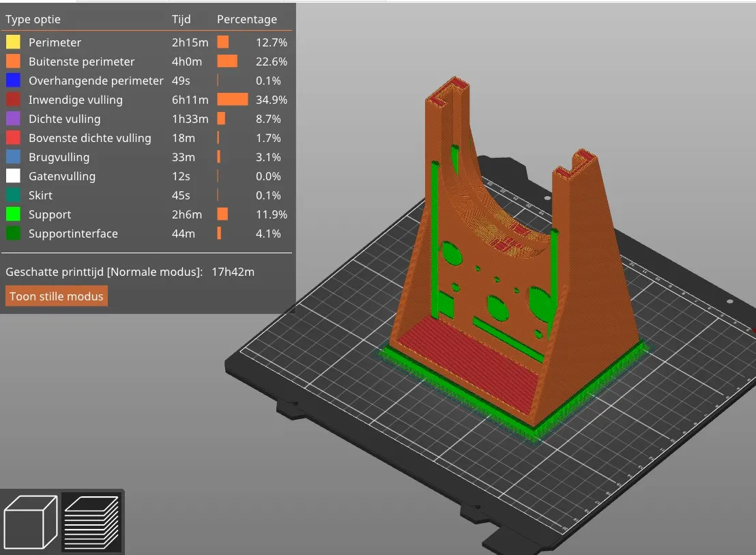Click the '4.1%' Supportinterface percentage
This screenshot has width=756, height=555.
point(268,234)
